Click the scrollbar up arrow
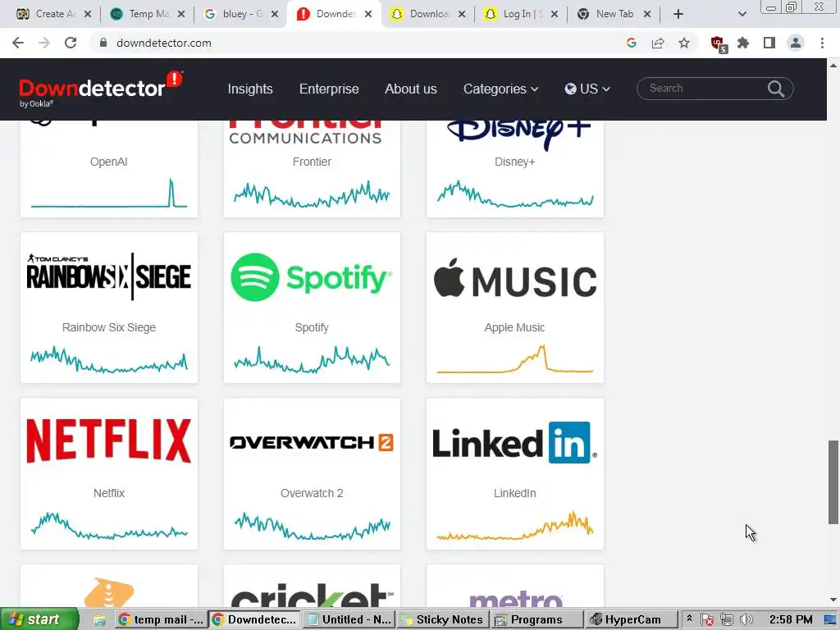The width and height of the screenshot is (840, 630). pyautogui.click(x=833, y=66)
